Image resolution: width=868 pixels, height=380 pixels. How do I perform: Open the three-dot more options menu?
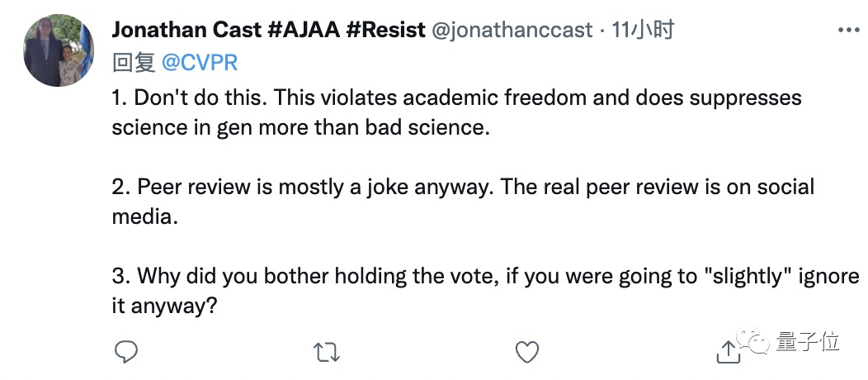pyautogui.click(x=848, y=31)
